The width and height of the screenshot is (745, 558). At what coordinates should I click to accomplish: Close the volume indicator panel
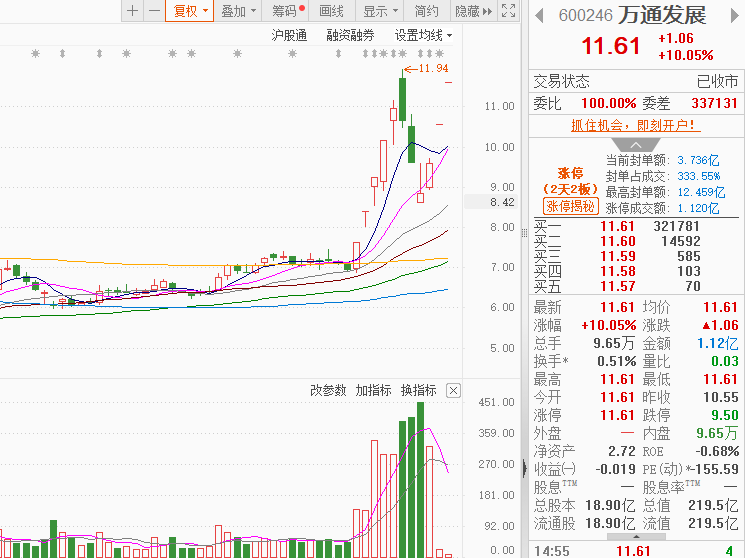pyautogui.click(x=453, y=391)
